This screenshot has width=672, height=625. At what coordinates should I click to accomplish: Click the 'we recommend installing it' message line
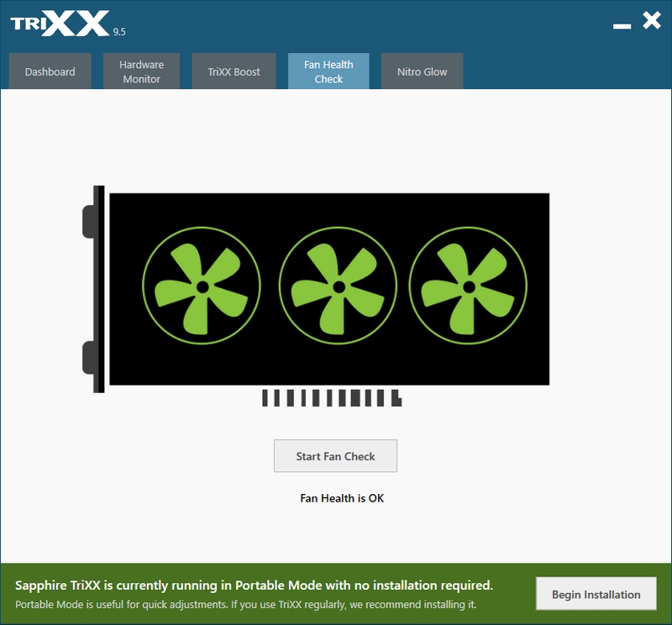(x=245, y=605)
